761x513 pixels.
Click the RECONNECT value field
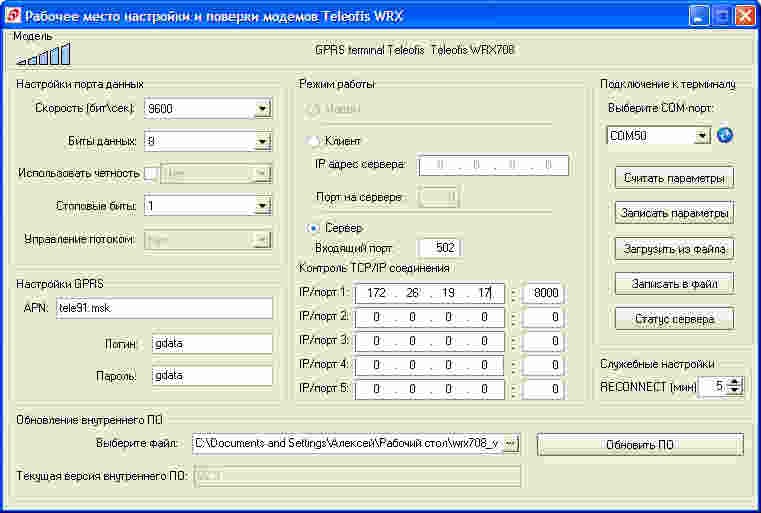(713, 386)
